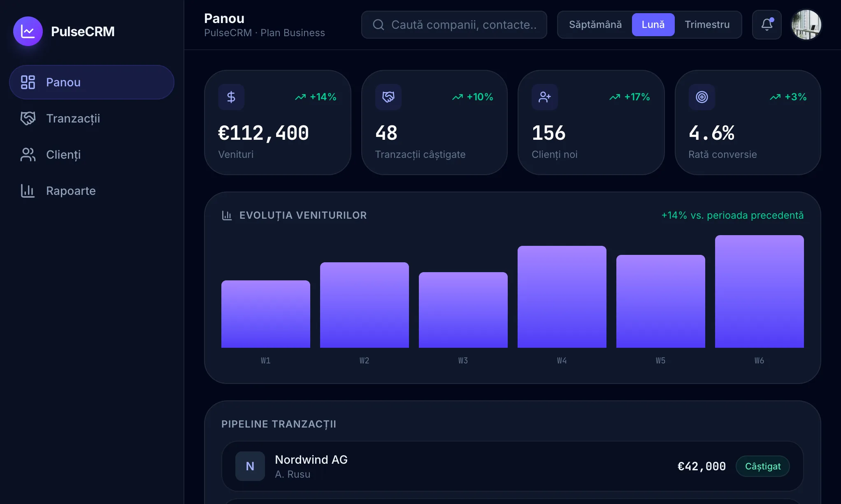Click the N avatar of Nordwind AG
Viewport: 841px width, 504px height.
[x=250, y=466]
